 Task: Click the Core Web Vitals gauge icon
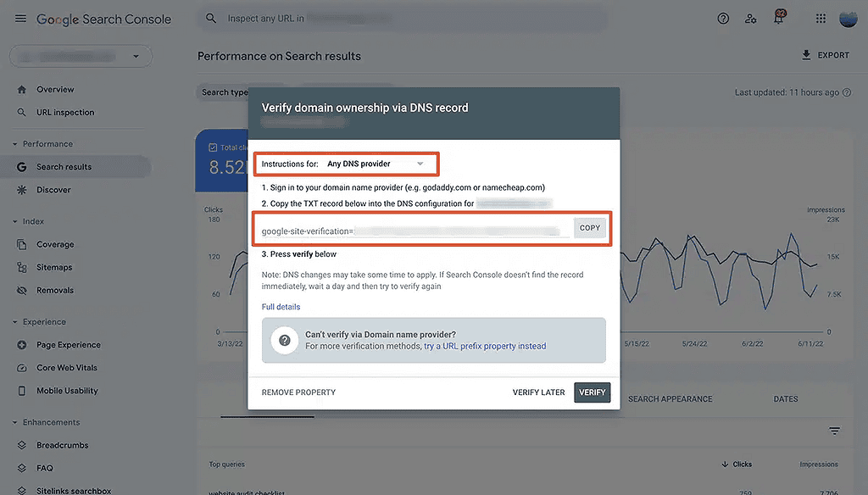coord(21,368)
